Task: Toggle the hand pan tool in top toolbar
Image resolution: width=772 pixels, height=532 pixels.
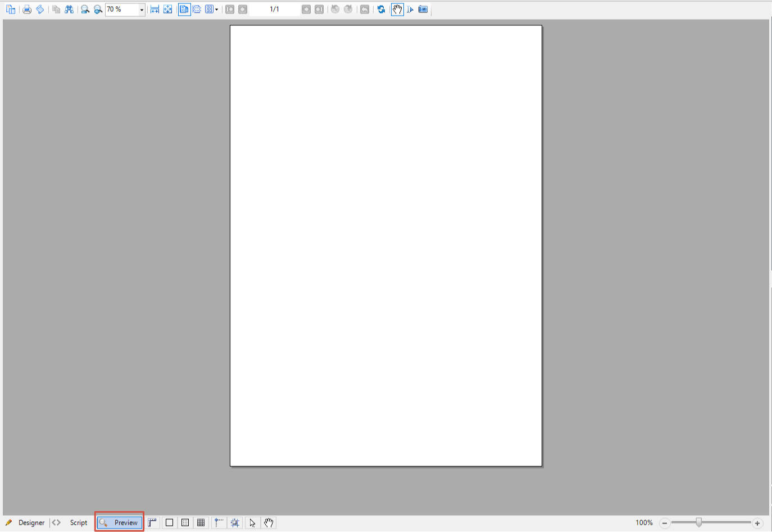Action: [x=397, y=10]
